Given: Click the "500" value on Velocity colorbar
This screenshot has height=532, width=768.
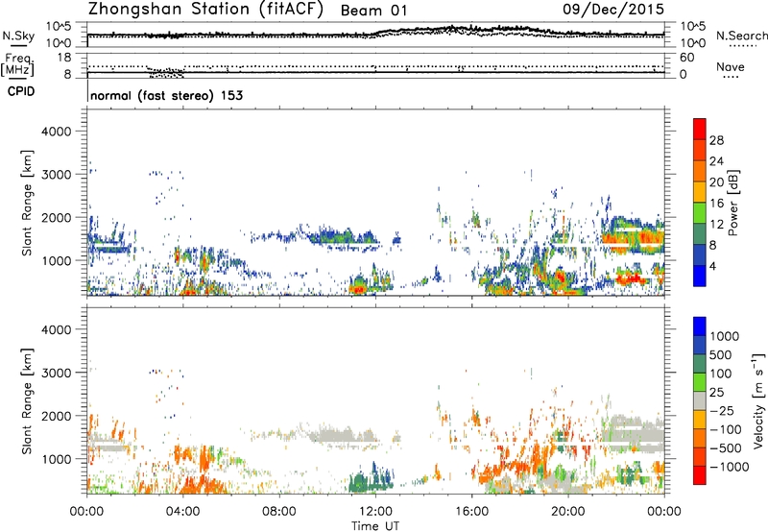Looking at the screenshot, I should pyautogui.click(x=721, y=355).
